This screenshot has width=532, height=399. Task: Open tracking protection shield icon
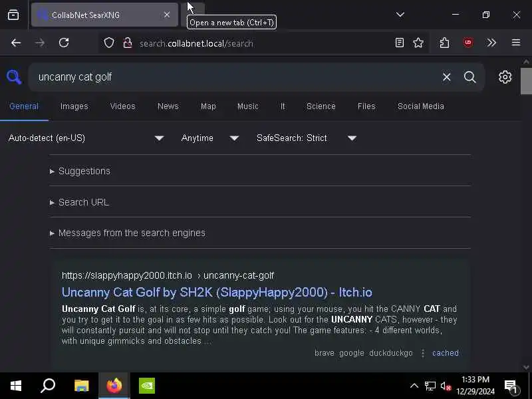tap(109, 43)
